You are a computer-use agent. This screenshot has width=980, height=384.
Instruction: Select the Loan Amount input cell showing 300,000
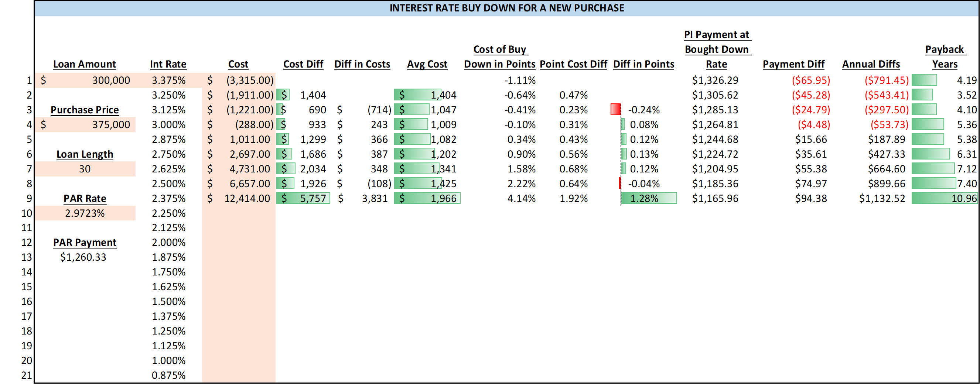click(85, 80)
